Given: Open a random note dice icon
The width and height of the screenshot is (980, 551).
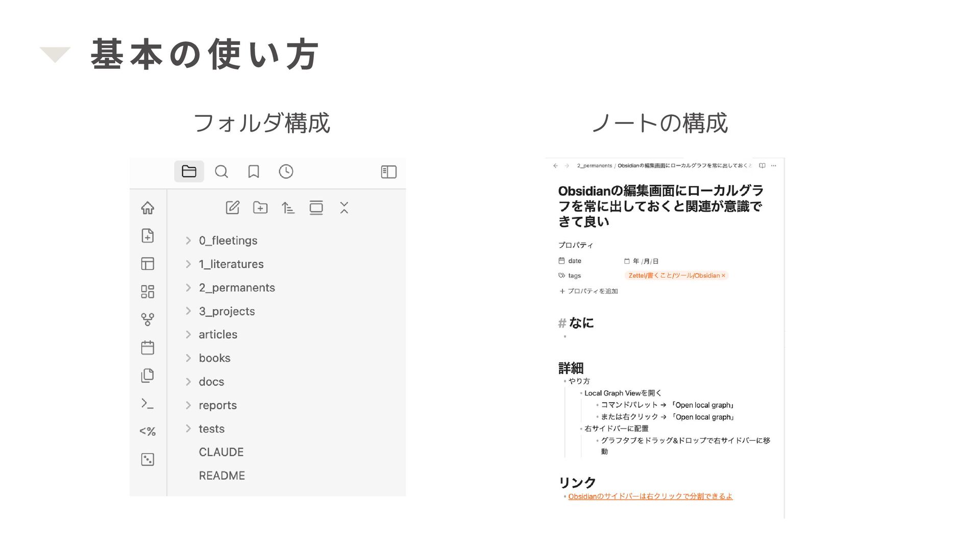Looking at the screenshot, I should [x=148, y=460].
